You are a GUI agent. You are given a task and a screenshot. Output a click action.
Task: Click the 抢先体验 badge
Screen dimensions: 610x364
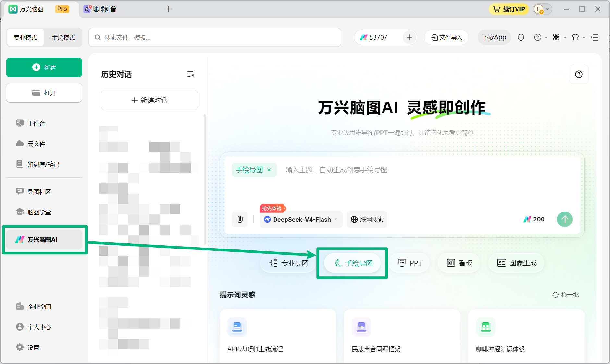[x=272, y=208]
